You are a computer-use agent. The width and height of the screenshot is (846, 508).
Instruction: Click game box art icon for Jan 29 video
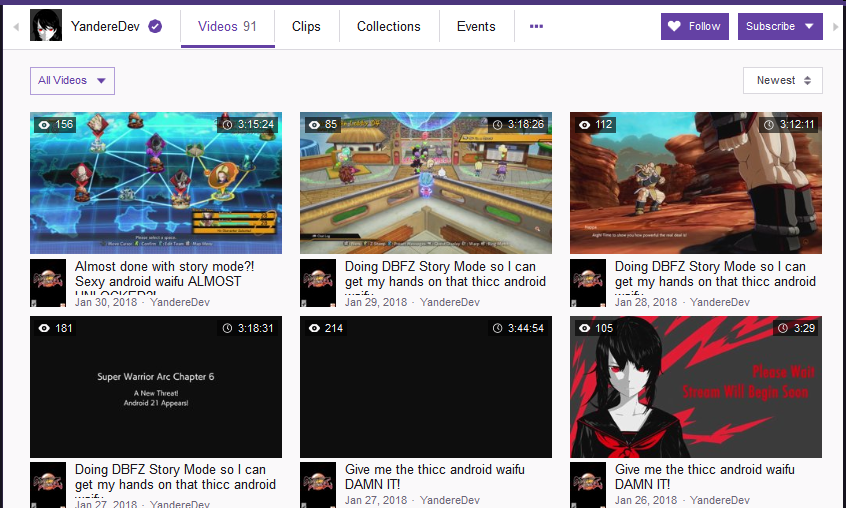coord(318,283)
